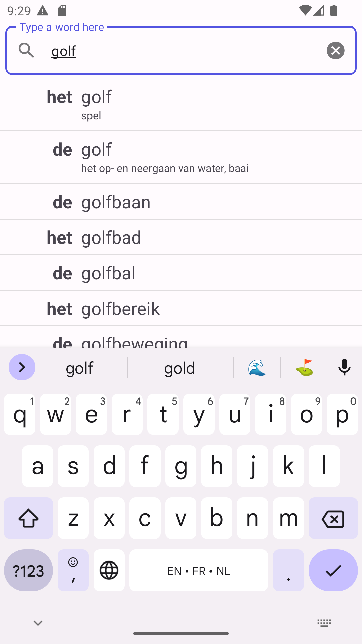Toggle the shift key on the keyboard
The height and width of the screenshot is (644, 362).
tap(28, 519)
